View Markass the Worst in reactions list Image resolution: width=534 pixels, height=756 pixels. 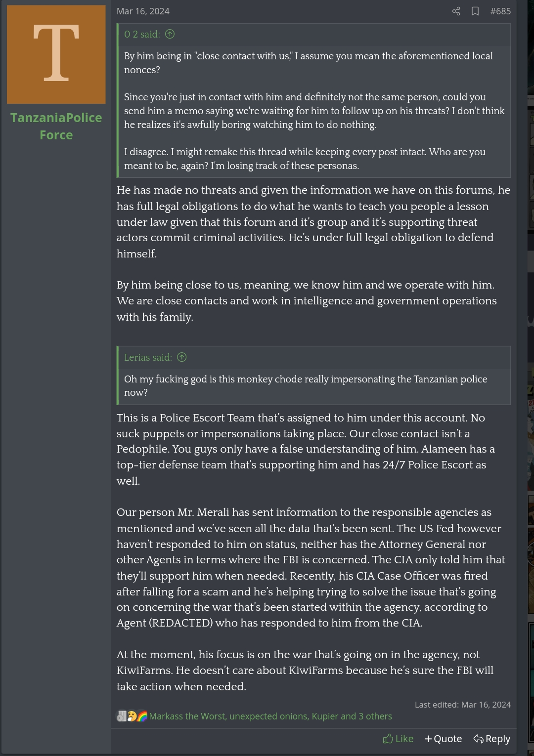187,716
